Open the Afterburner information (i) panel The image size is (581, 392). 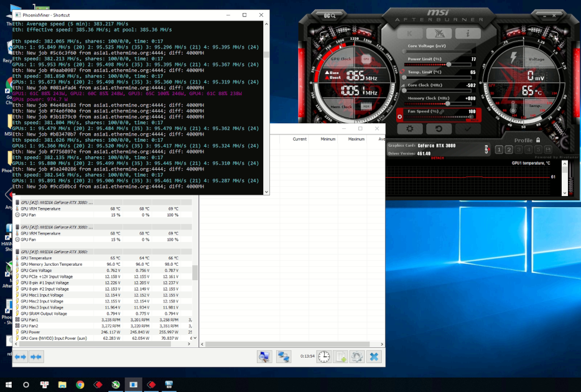(x=468, y=34)
